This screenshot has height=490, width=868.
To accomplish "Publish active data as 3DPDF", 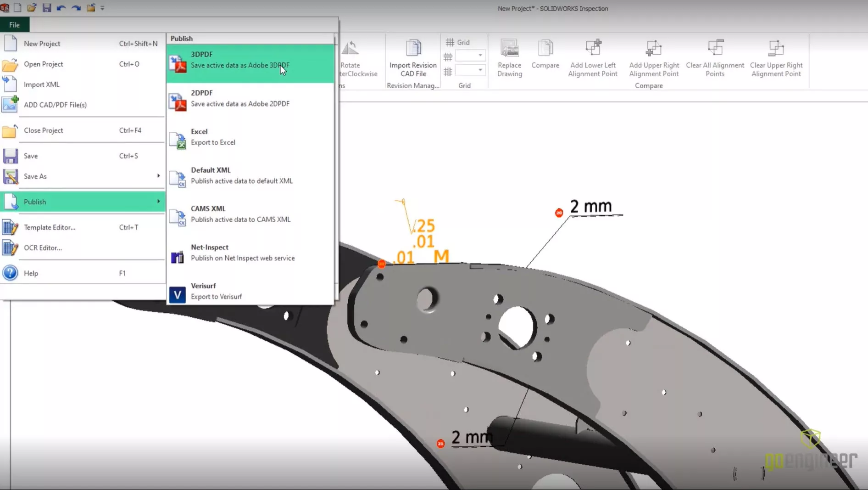I will [x=250, y=63].
